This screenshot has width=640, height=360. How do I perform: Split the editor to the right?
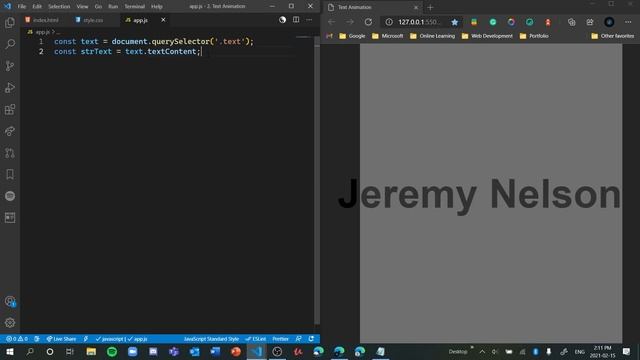coord(296,20)
